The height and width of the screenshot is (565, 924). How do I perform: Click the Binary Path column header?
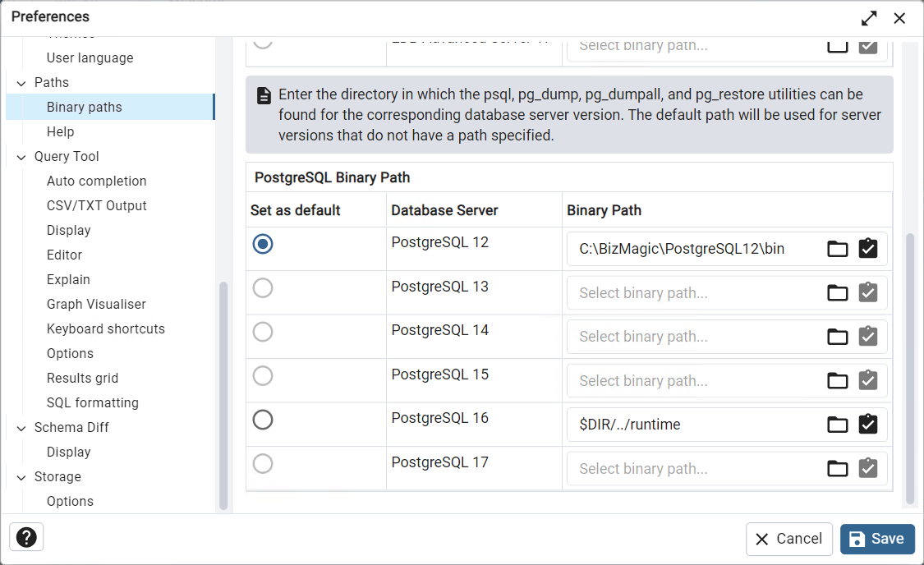pos(604,210)
